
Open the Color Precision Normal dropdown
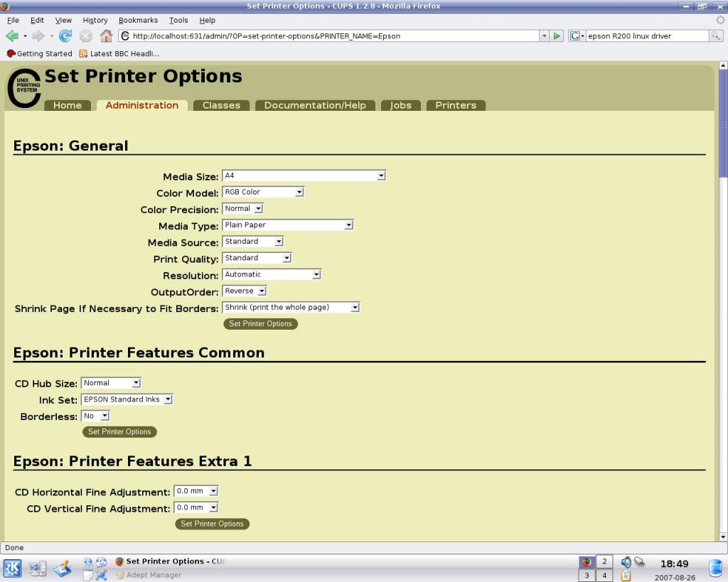click(243, 208)
